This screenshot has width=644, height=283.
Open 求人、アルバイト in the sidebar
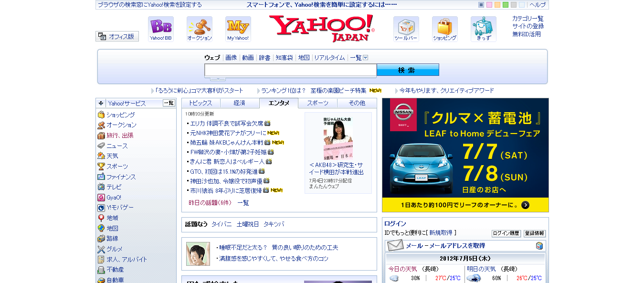(x=127, y=260)
